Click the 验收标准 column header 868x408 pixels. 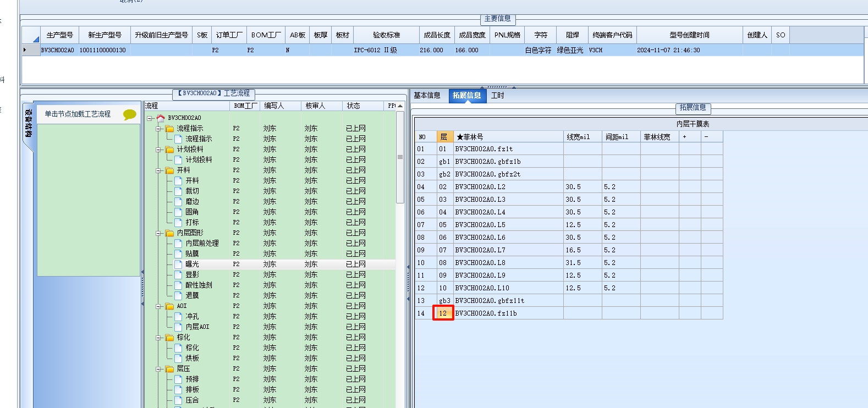(386, 35)
